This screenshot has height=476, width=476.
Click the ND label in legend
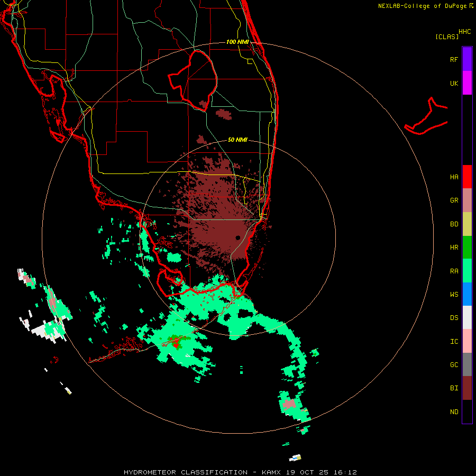click(454, 412)
